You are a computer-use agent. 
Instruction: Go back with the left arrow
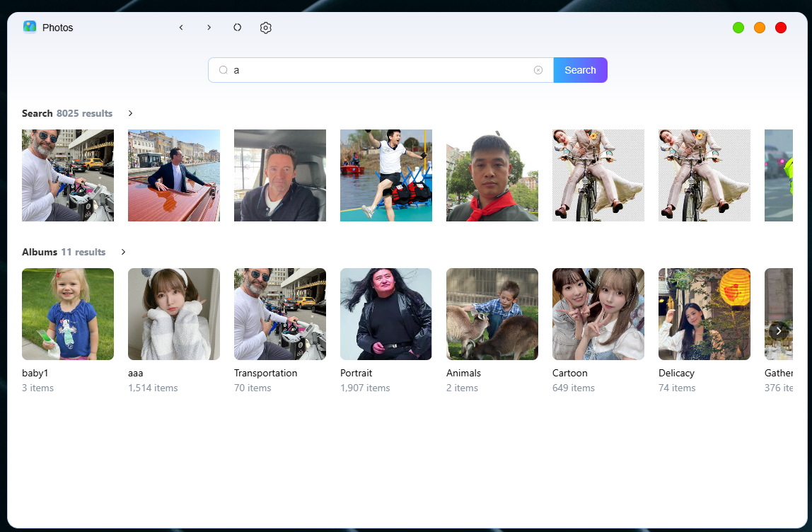(x=181, y=28)
